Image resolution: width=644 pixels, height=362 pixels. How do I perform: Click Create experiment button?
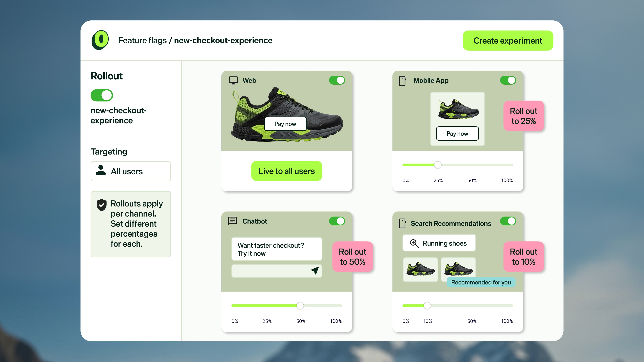click(508, 40)
